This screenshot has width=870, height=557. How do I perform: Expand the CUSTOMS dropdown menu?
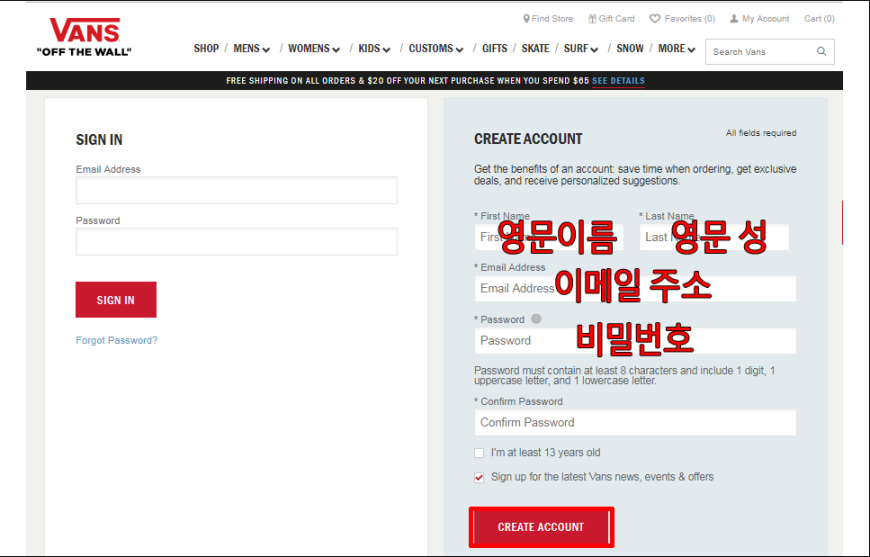point(436,49)
